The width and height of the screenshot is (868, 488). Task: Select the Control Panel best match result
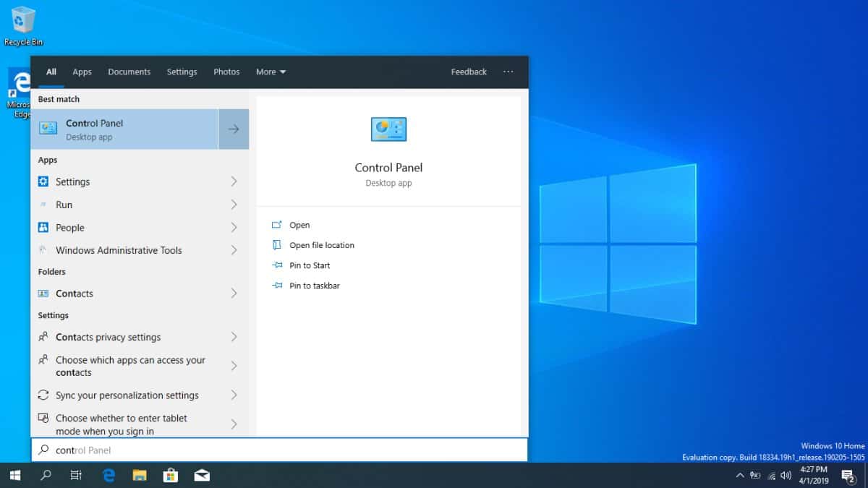(x=124, y=129)
